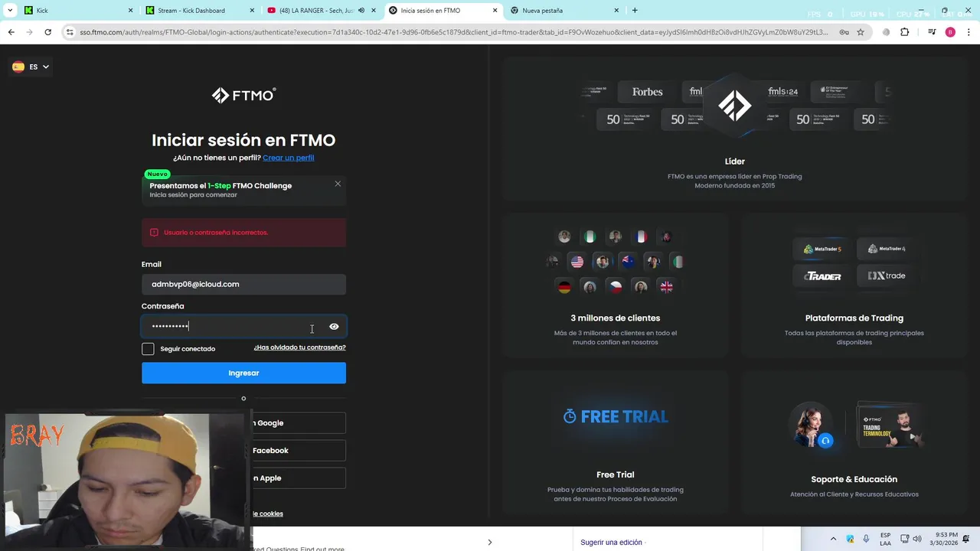Image resolution: width=980 pixels, height=551 pixels.
Task: Open the tab search dropdown arrow
Action: click(10, 11)
